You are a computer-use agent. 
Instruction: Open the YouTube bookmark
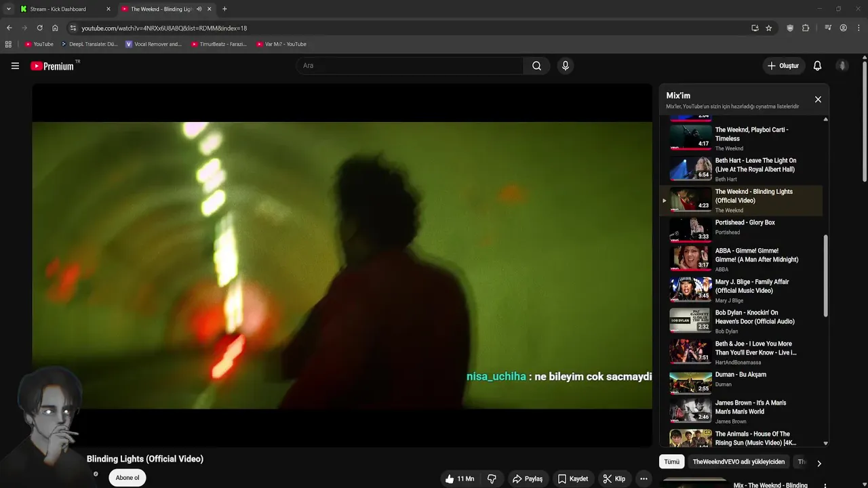[39, 44]
